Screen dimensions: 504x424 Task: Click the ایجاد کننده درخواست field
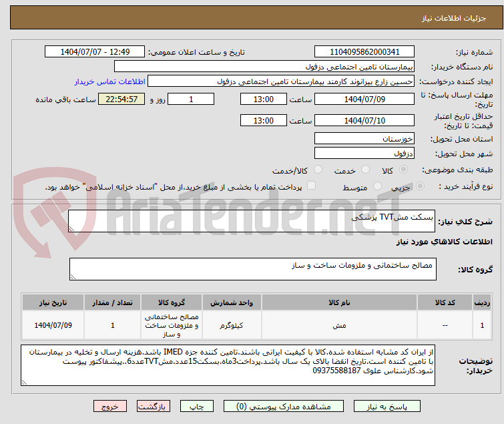coord(281,81)
